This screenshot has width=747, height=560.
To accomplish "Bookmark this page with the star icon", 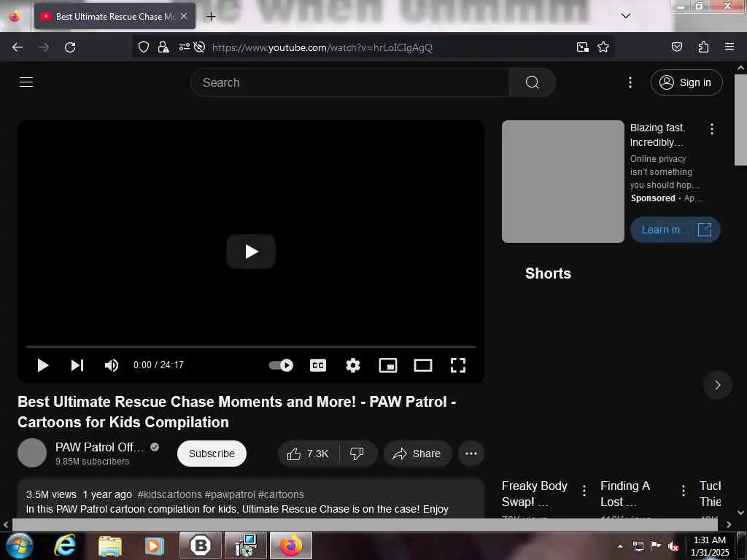I will point(603,47).
